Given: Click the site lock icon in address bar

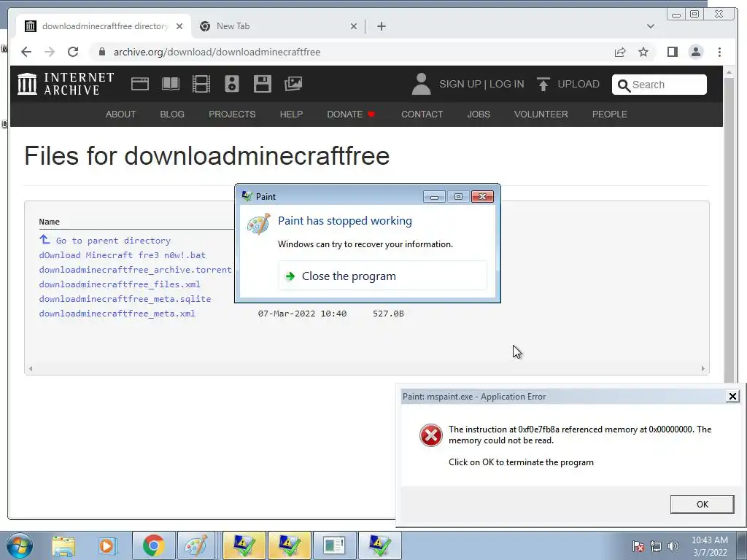Looking at the screenshot, I should click(x=101, y=52).
